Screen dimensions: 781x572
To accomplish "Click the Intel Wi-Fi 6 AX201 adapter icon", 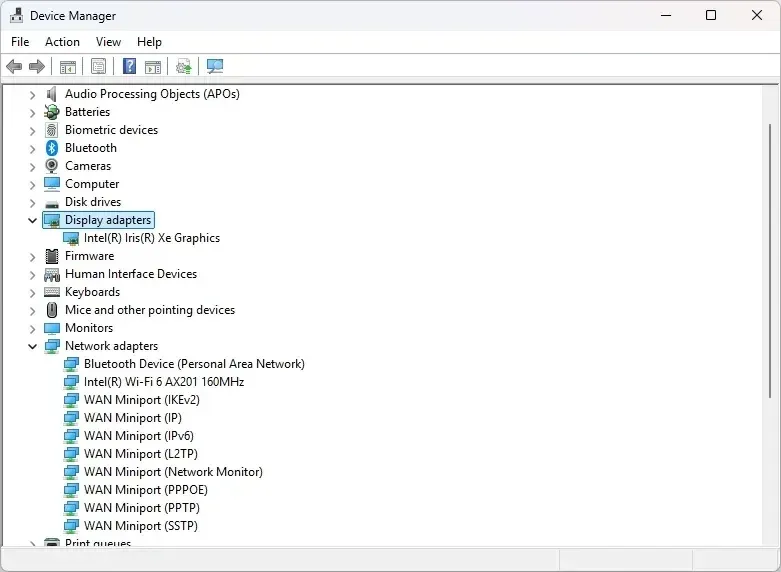I will 71,382.
